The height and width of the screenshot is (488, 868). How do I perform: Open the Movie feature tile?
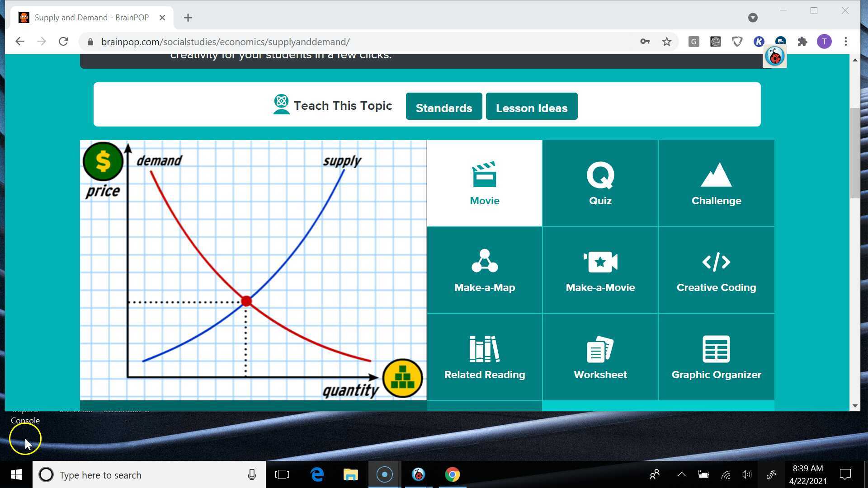coord(484,183)
